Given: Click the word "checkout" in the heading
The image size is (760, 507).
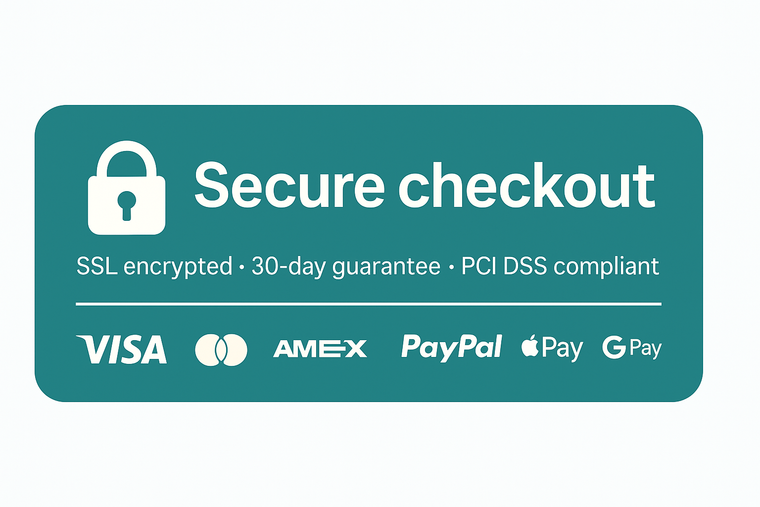Looking at the screenshot, I should (x=527, y=186).
